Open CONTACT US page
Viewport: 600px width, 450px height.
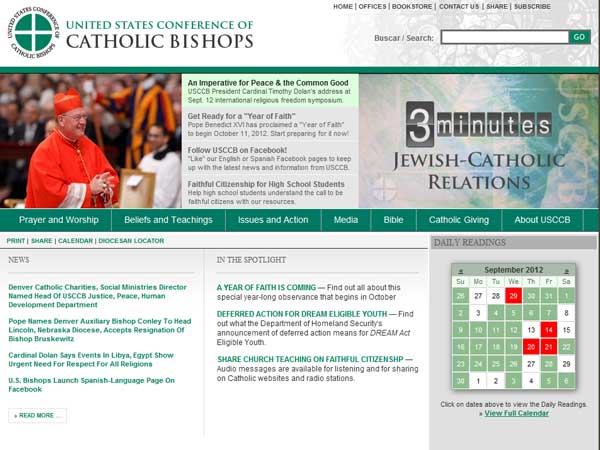459,7
